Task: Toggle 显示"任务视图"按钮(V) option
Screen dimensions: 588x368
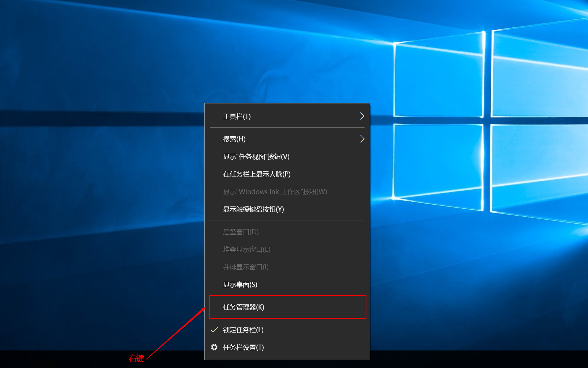Action: pos(256,157)
